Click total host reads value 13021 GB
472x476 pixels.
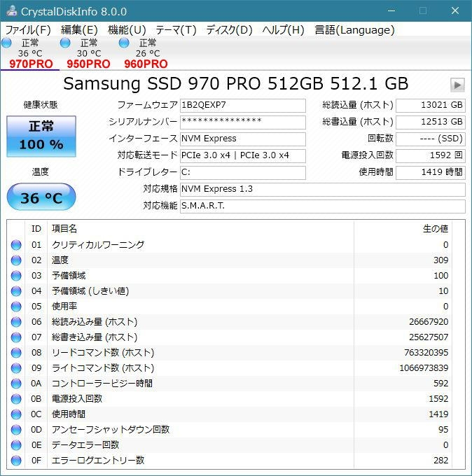pyautogui.click(x=431, y=106)
